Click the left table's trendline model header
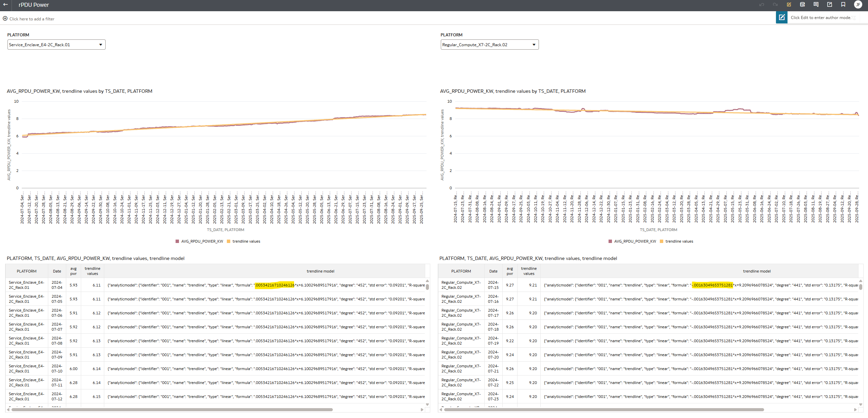 pos(320,271)
